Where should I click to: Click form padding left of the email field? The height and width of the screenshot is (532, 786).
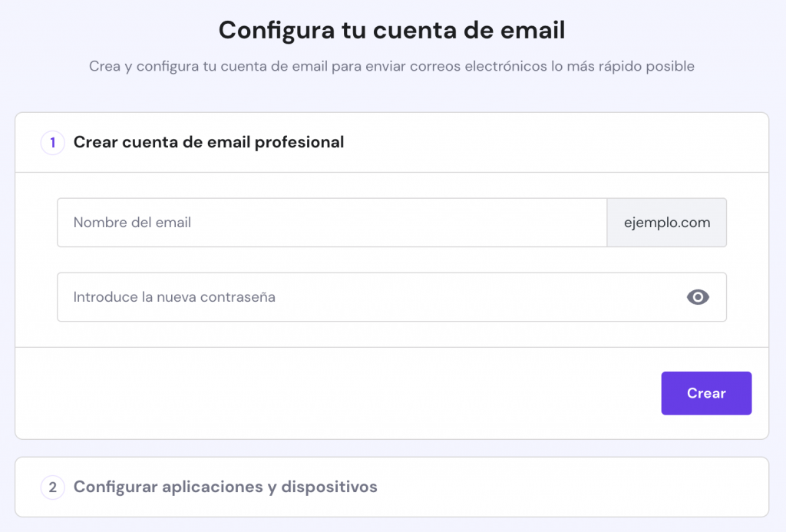pos(36,223)
